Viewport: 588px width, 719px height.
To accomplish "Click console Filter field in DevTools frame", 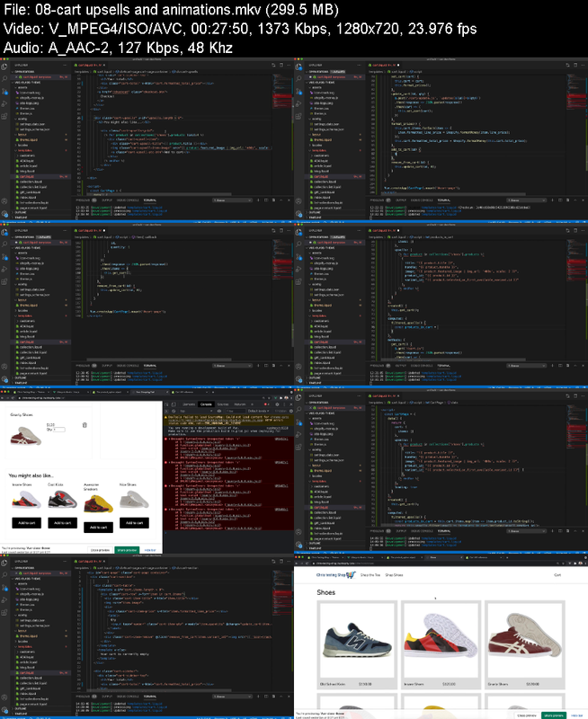I will pos(236,411).
